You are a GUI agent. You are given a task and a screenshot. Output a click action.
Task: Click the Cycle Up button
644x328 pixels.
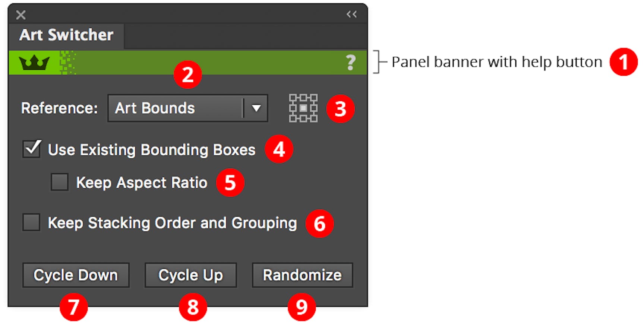[190, 275]
